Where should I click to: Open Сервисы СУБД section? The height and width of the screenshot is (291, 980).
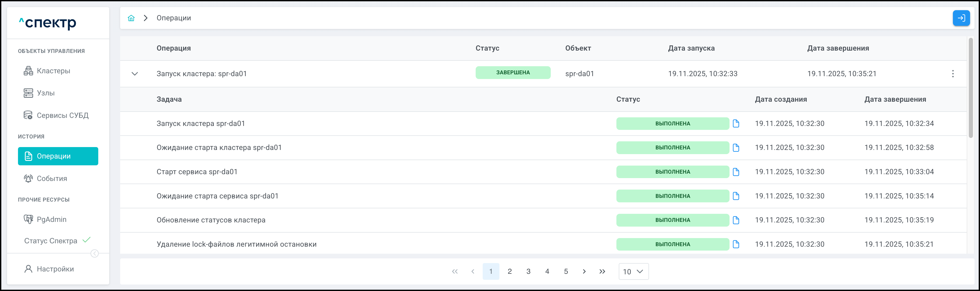[62, 115]
